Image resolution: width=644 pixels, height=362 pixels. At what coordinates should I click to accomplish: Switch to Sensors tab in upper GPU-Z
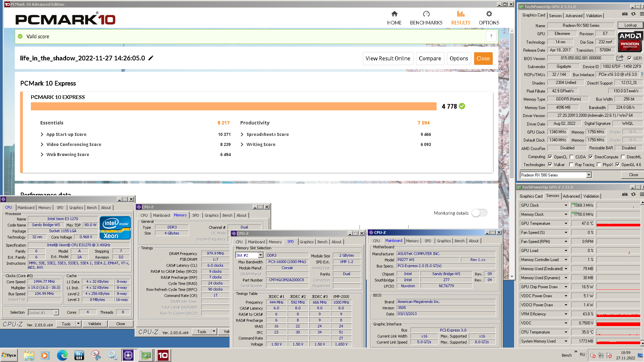click(555, 16)
